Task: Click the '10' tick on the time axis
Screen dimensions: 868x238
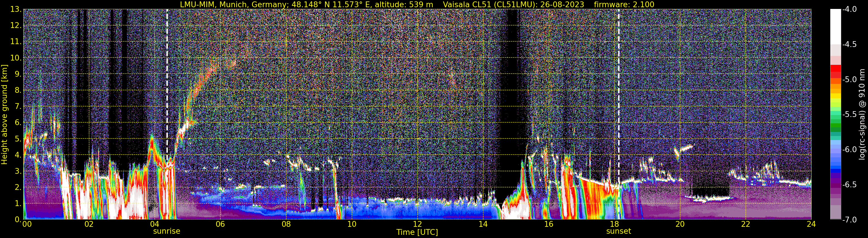Action: click(352, 224)
